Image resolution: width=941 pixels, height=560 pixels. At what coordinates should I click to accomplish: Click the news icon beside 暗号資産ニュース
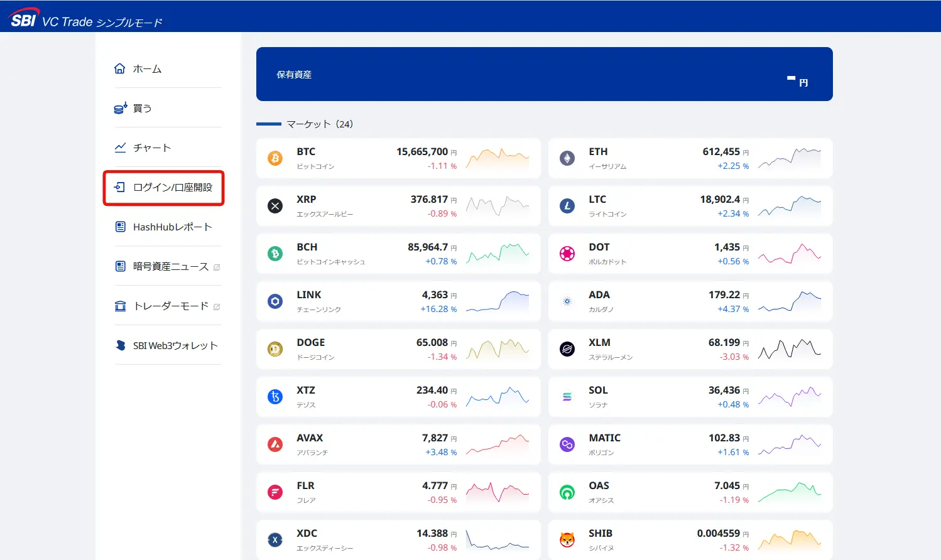point(120,266)
